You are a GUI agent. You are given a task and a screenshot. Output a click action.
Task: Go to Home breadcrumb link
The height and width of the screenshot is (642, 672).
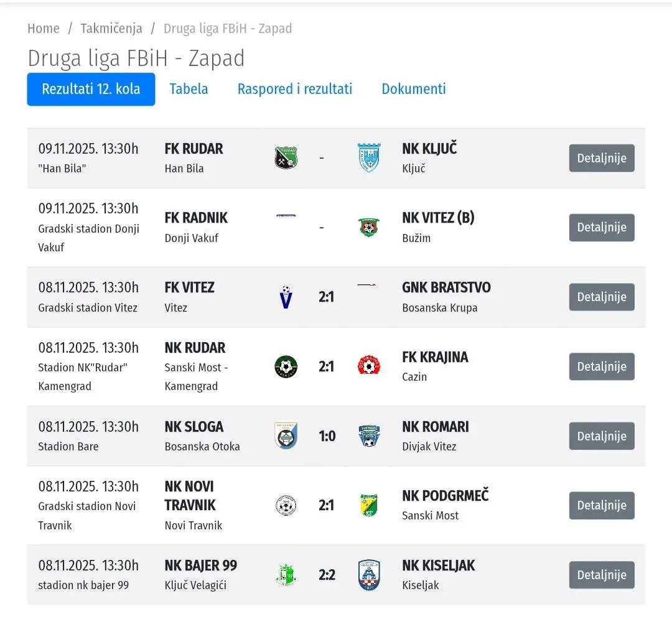(x=44, y=29)
